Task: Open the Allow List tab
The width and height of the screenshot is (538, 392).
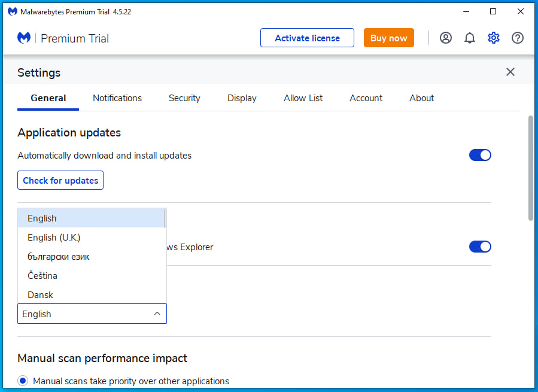Action: 303,98
